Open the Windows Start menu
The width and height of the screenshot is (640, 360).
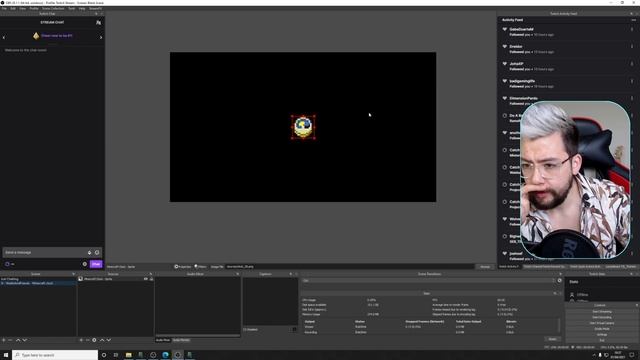[6, 355]
